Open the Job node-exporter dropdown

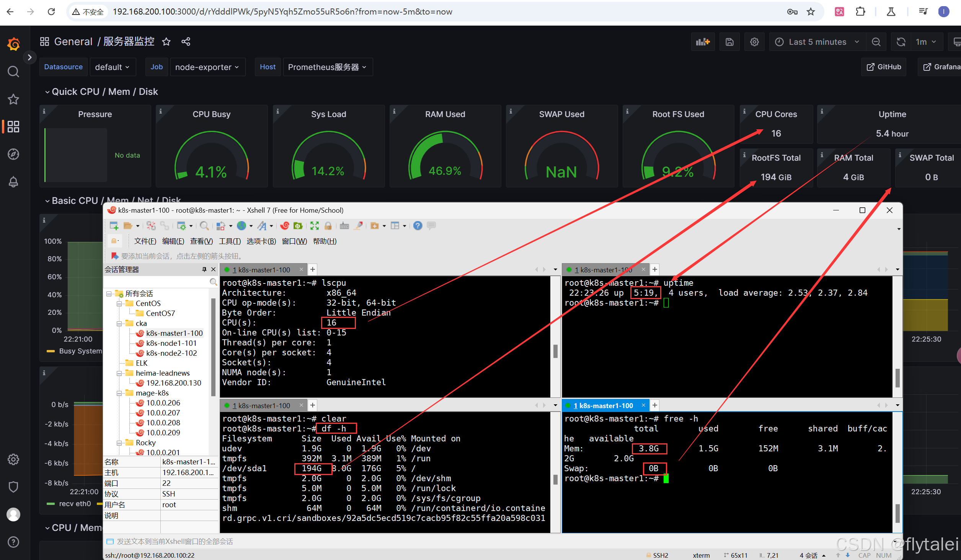coord(207,67)
